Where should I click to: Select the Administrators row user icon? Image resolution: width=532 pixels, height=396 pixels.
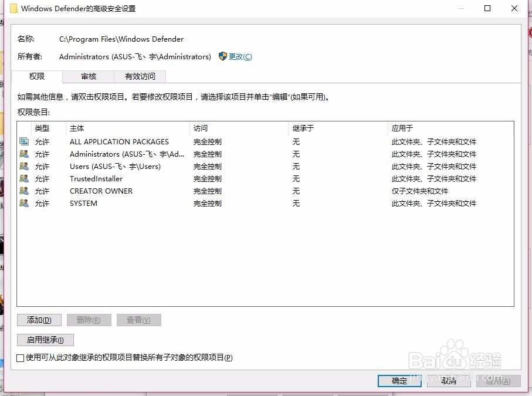point(24,154)
